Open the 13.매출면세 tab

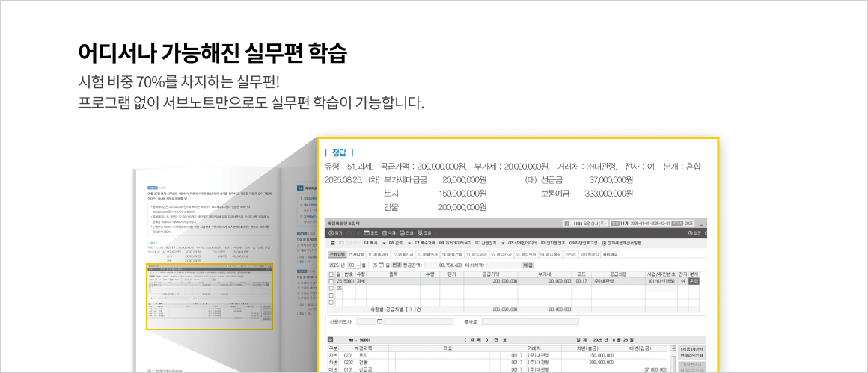click(427, 254)
